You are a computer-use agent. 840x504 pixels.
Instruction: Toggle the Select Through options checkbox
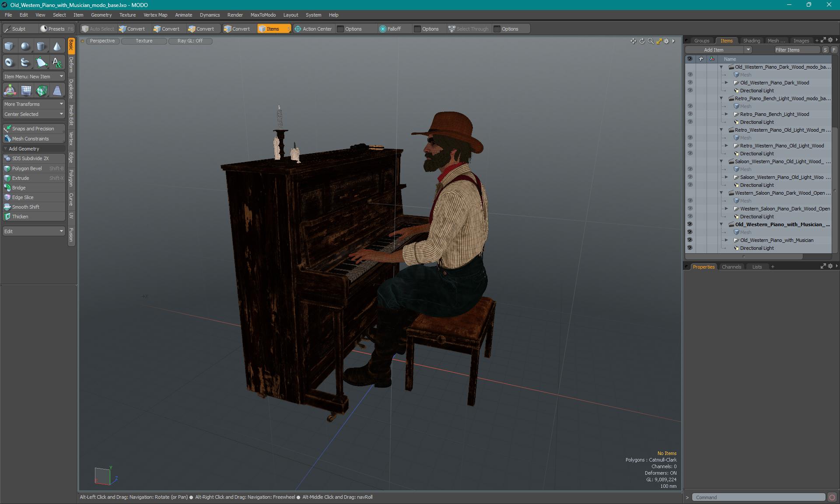[x=497, y=29]
